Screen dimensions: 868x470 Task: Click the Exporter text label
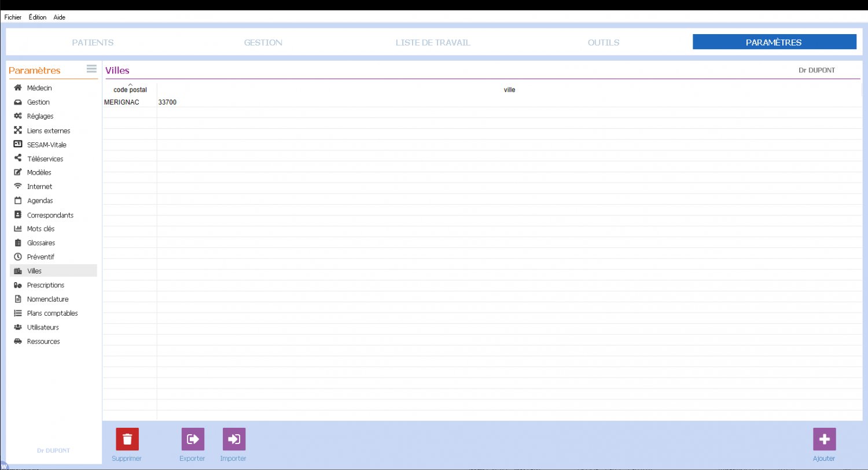(x=192, y=458)
